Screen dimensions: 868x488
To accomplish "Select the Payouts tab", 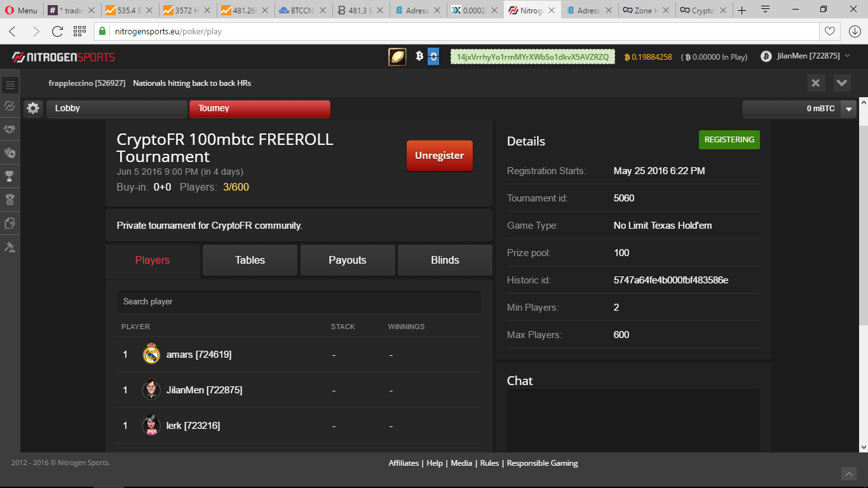I will tap(348, 261).
